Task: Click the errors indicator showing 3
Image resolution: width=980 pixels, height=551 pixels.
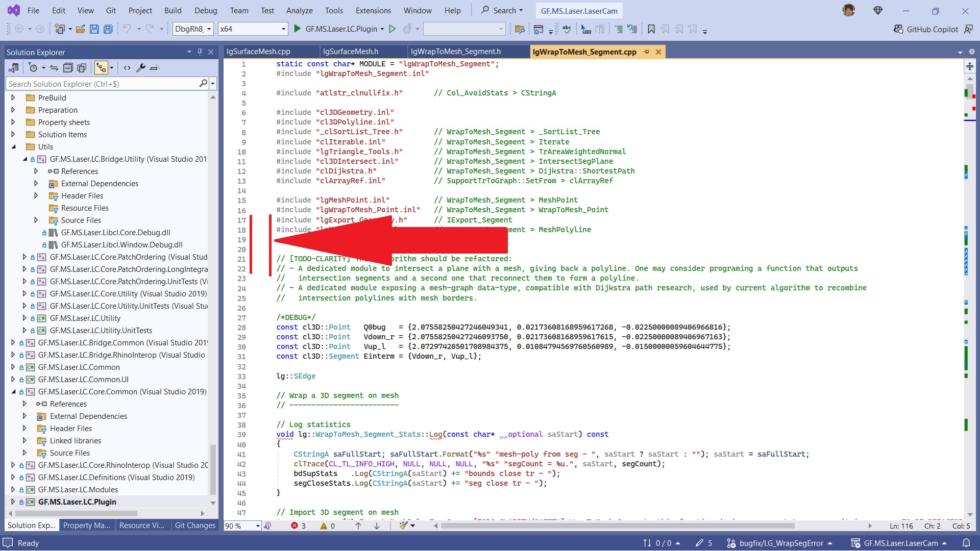Action: click(x=299, y=526)
